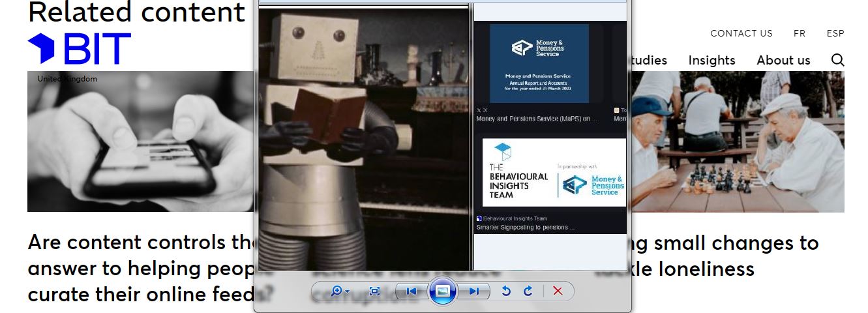Open the About us menu item
868x313 pixels.
coord(783,60)
